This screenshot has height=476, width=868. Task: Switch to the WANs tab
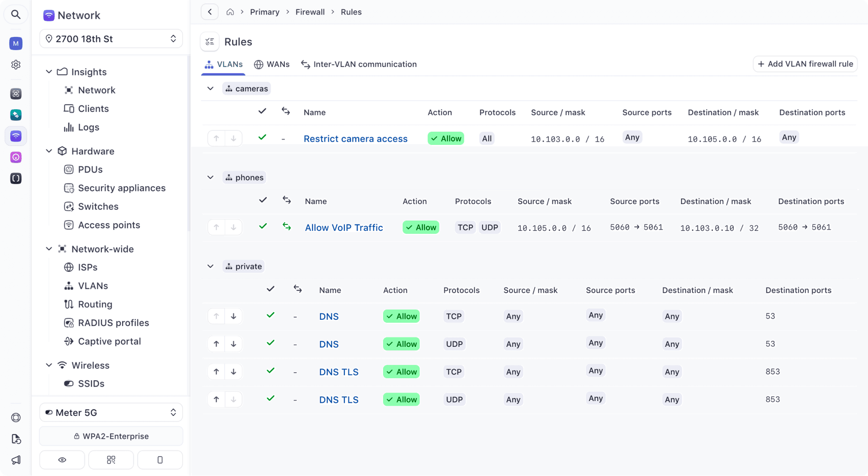[x=272, y=64]
